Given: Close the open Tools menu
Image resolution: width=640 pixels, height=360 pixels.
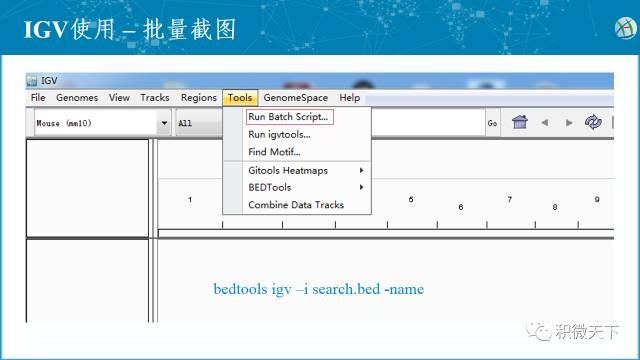Looking at the screenshot, I should click(x=240, y=98).
